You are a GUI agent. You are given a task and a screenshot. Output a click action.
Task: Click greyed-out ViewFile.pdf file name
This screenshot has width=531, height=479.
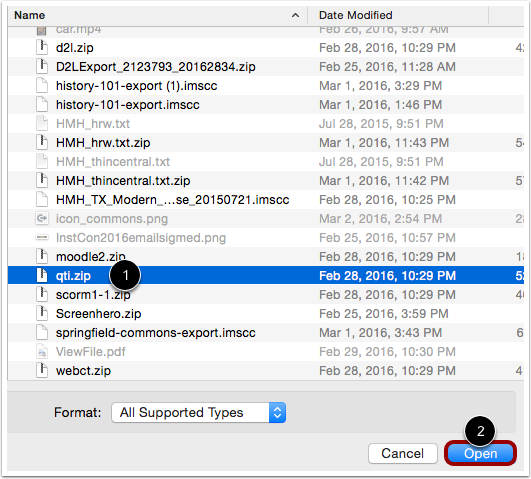(x=90, y=352)
